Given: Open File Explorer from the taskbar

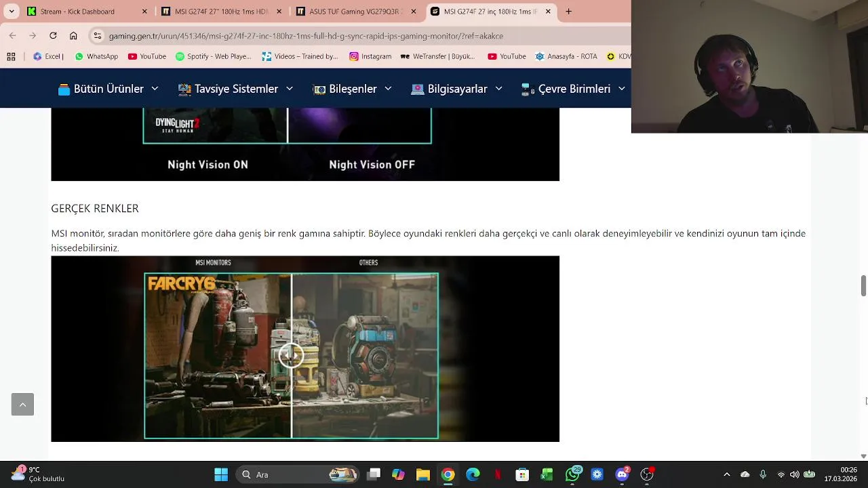Looking at the screenshot, I should [423, 474].
